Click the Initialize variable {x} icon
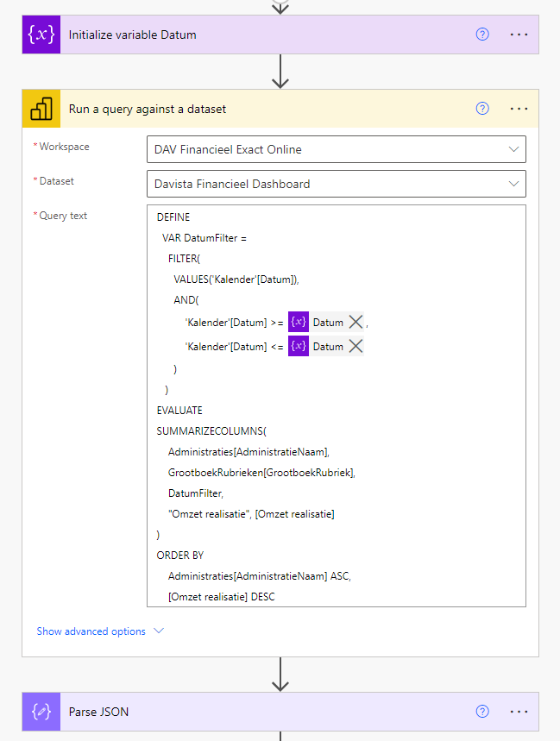Image resolution: width=560 pixels, height=741 pixels. (x=41, y=34)
